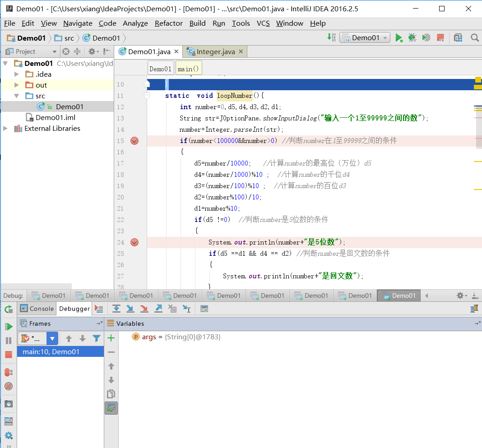Open the thread selector dropdown in Frames
482x448 pixels.
click(52, 339)
